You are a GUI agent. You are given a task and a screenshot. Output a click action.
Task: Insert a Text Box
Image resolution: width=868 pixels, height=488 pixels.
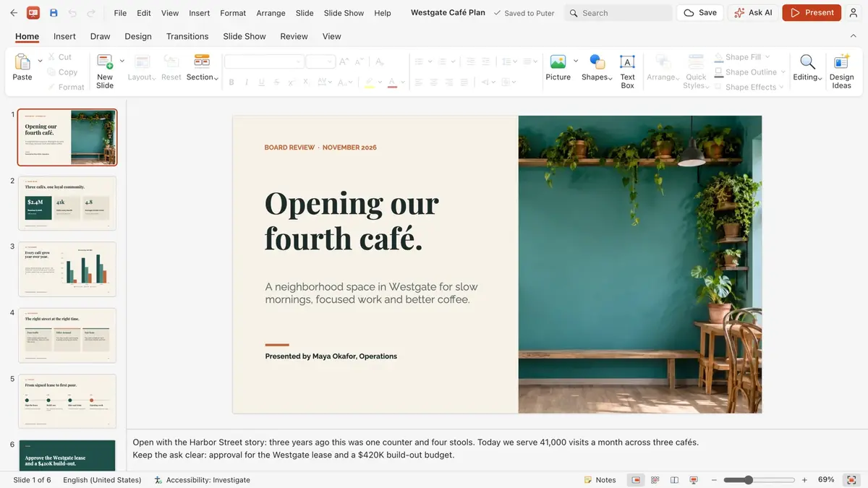click(x=627, y=71)
